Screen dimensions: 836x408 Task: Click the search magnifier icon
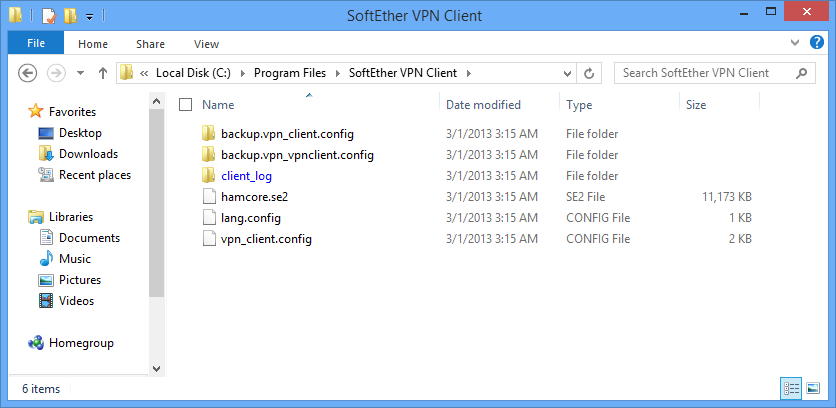801,74
